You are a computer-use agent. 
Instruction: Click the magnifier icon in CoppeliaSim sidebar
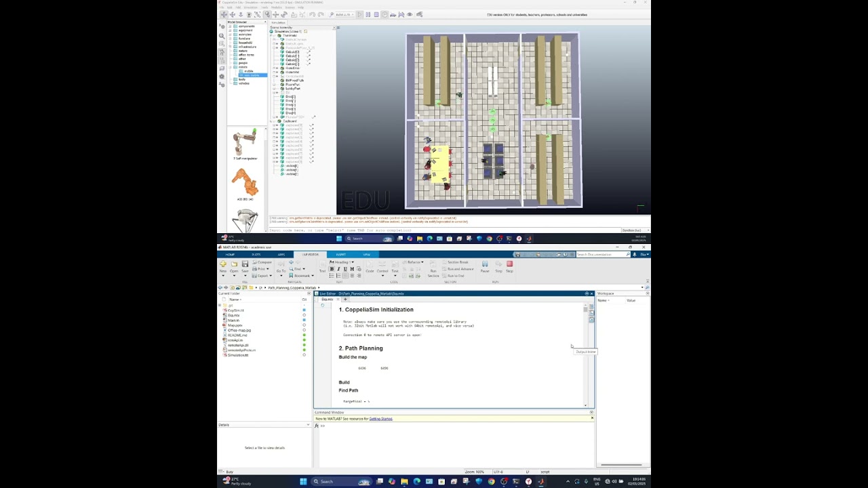click(222, 36)
